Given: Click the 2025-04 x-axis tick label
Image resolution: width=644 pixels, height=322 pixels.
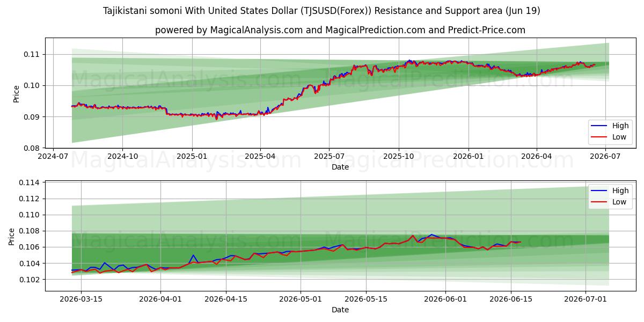Looking at the screenshot, I should pyautogui.click(x=260, y=157).
